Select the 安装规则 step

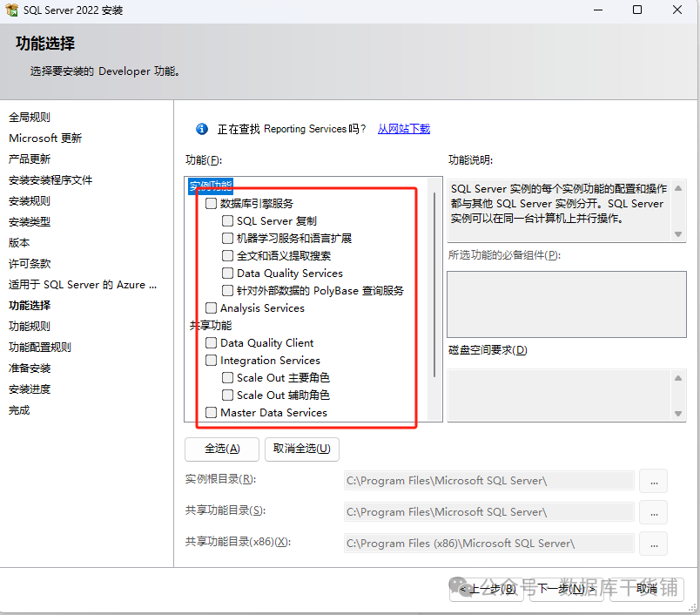[30, 201]
